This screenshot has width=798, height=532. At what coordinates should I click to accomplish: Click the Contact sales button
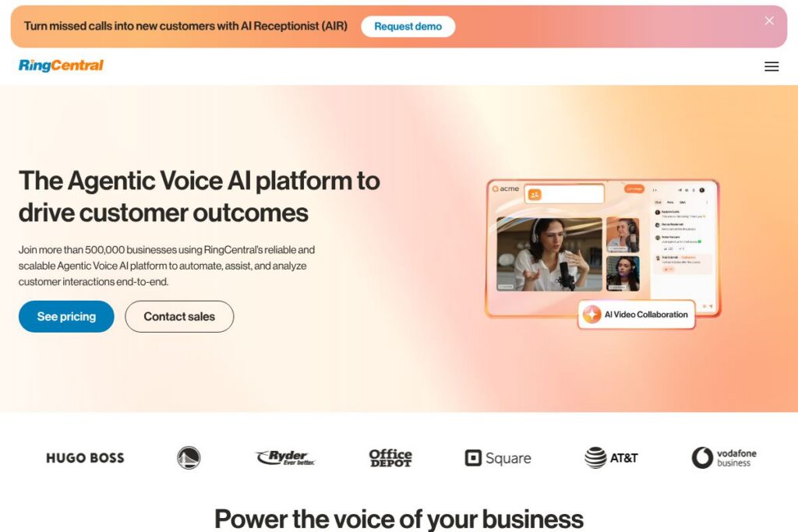[x=179, y=316]
